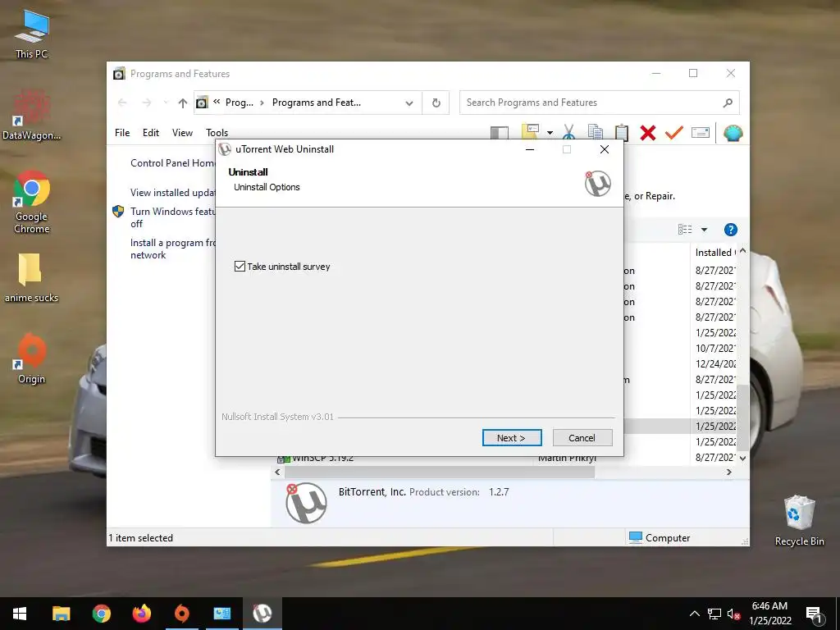Click Control Panel Home link
The image size is (840, 630).
(x=172, y=163)
